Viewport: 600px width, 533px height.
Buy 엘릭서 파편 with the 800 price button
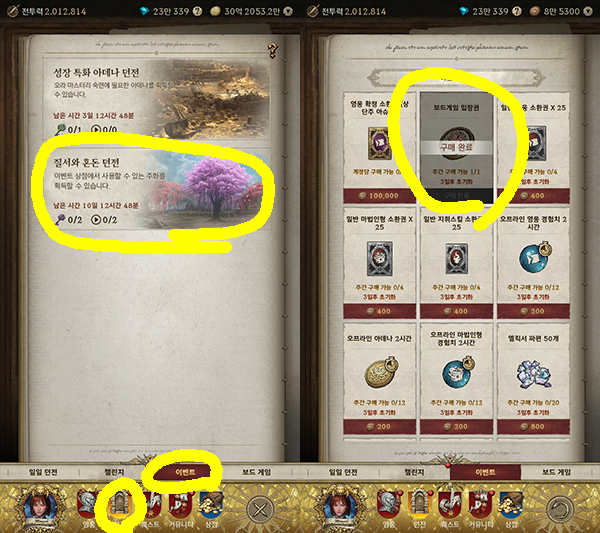click(533, 426)
